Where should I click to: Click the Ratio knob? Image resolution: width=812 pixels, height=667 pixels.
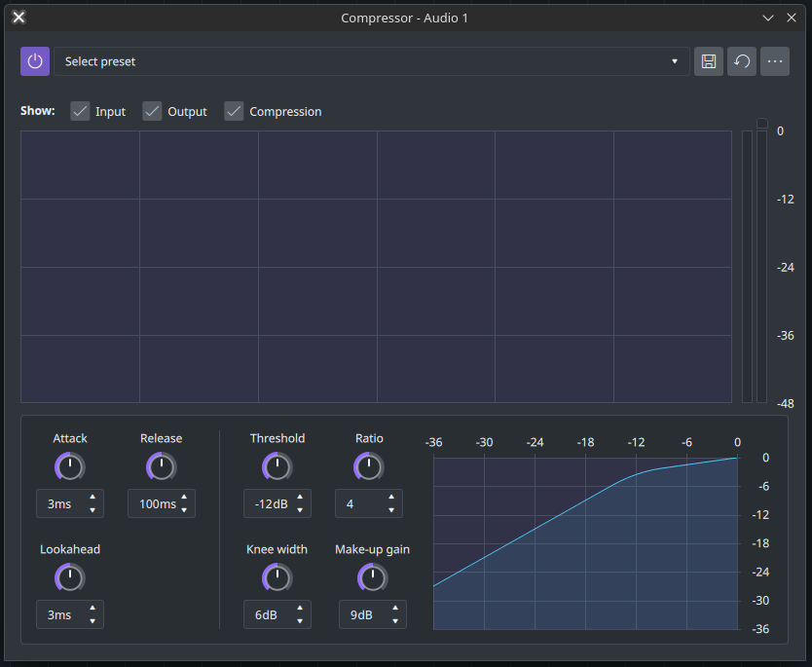click(x=369, y=466)
